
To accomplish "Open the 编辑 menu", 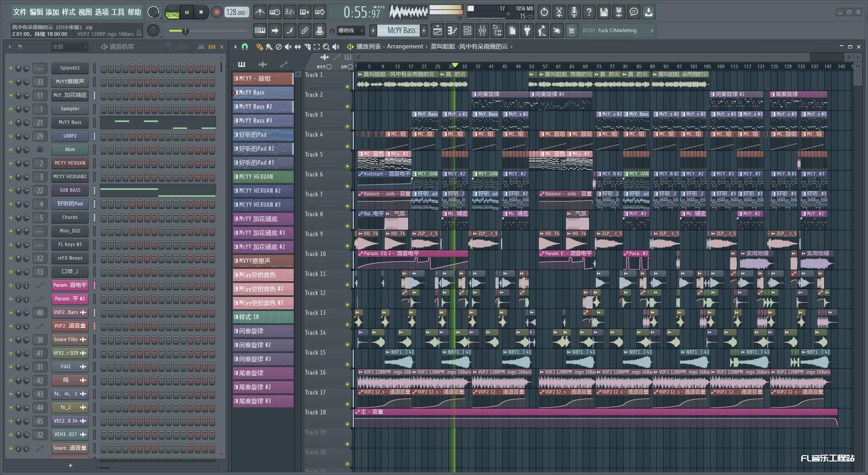I will (36, 12).
